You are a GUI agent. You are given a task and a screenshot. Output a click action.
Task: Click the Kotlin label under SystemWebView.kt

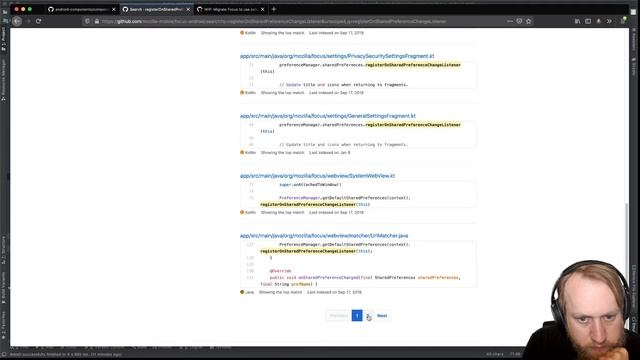[250, 213]
